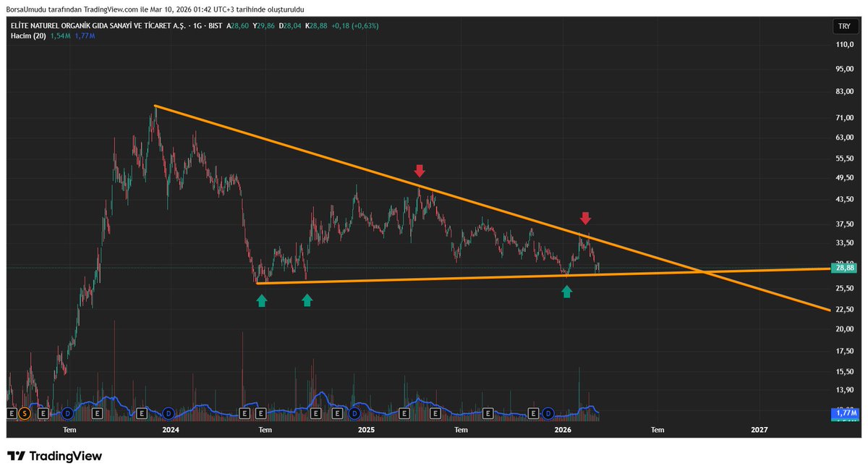Click the BorsaUmudu attribution text
868x474 pixels.
click(155, 9)
